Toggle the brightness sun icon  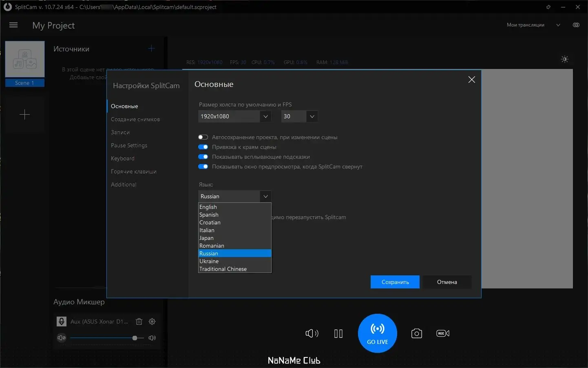565,59
